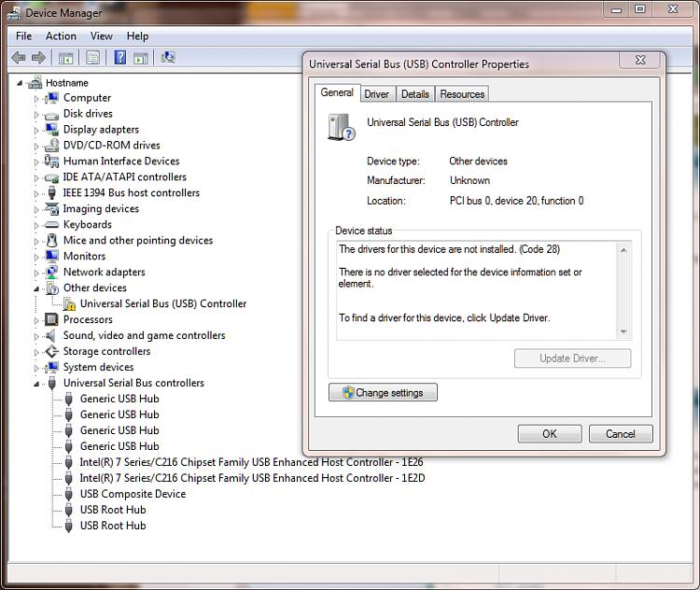700x590 pixels.
Task: Select the DVD/CD-ROM drives icon
Action: (x=51, y=145)
